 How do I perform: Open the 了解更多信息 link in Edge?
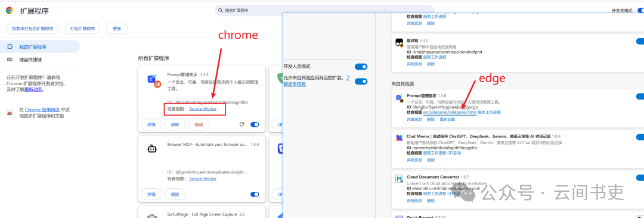(295, 84)
